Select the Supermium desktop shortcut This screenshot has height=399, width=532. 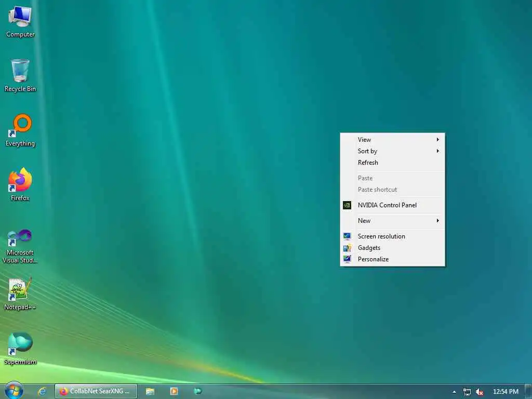[20, 349]
